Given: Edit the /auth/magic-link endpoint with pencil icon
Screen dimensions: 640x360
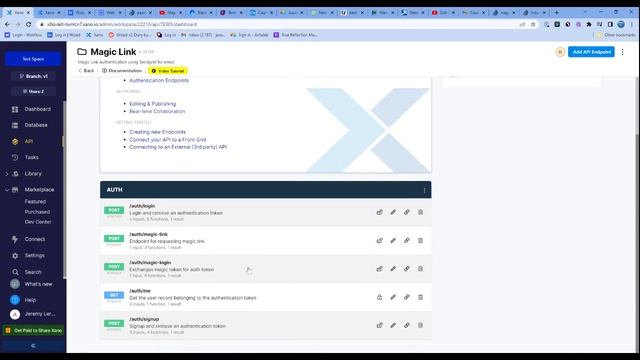Looking at the screenshot, I should 393,240.
